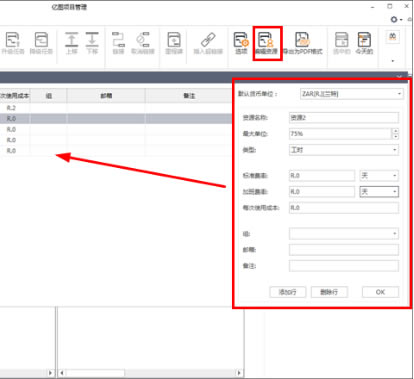Click the 删除行 delete row button
The image size is (414, 379).
(329, 292)
